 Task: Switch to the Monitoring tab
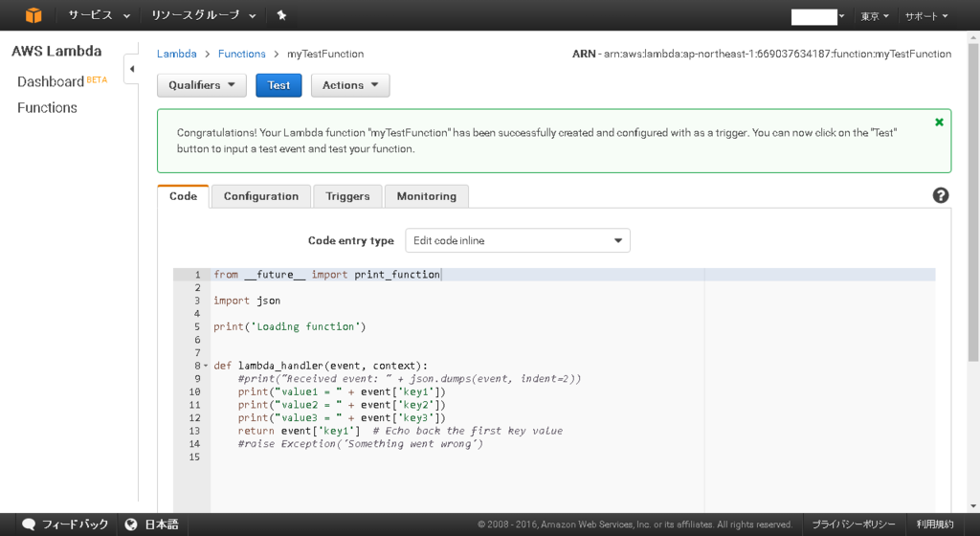click(426, 196)
